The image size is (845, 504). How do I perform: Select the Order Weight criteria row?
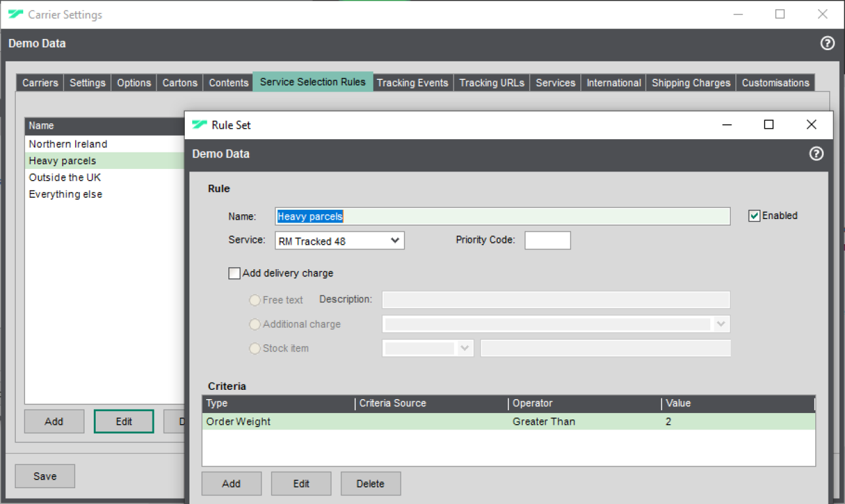point(508,422)
